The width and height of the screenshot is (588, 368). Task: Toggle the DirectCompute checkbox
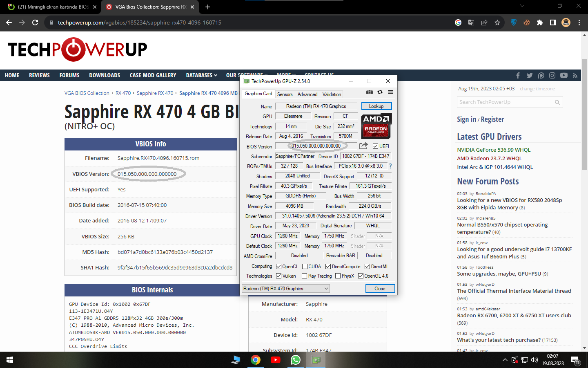tap(328, 267)
